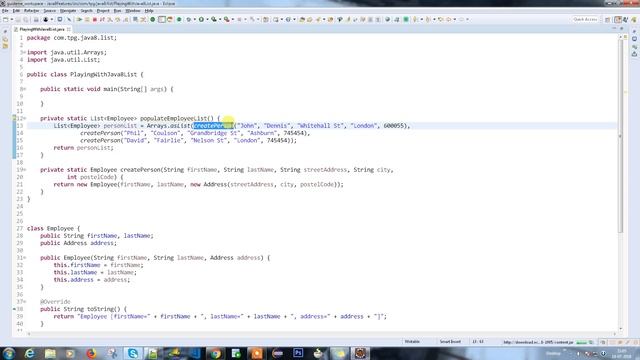Open the Refactor menu
Screen dimensions: 640x360
tap(31, 11)
